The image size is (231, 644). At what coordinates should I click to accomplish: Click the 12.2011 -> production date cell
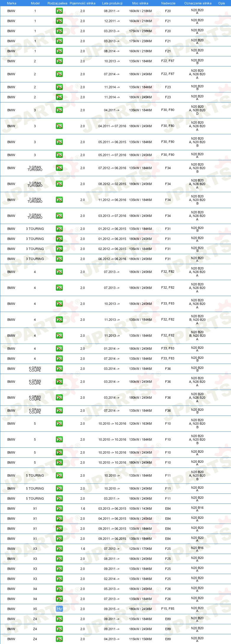click(112, 21)
